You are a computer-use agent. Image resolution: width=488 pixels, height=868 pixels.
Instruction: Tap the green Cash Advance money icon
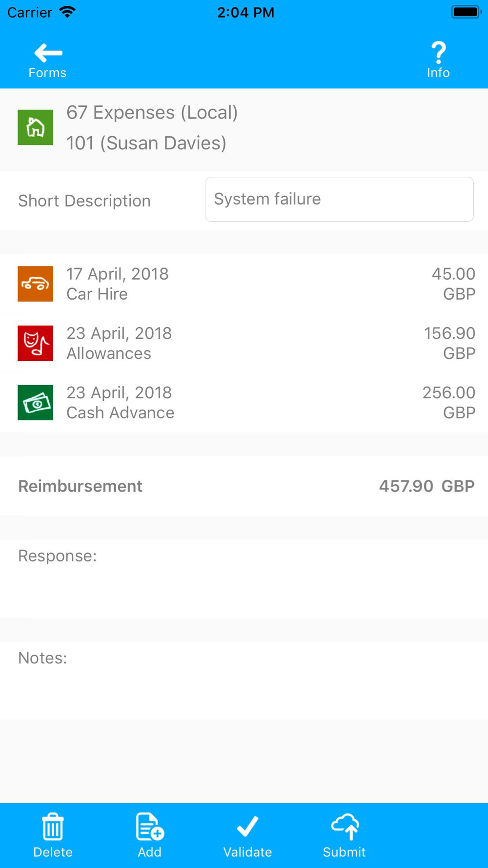click(x=36, y=403)
